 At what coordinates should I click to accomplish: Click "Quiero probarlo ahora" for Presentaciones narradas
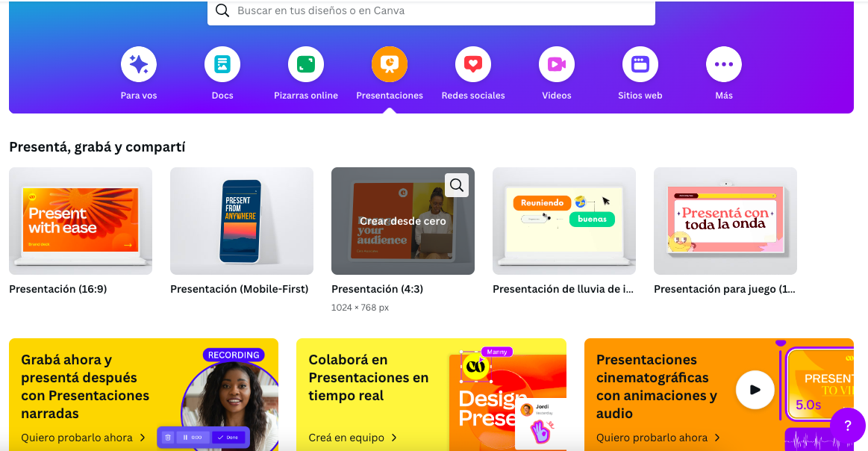coord(78,438)
